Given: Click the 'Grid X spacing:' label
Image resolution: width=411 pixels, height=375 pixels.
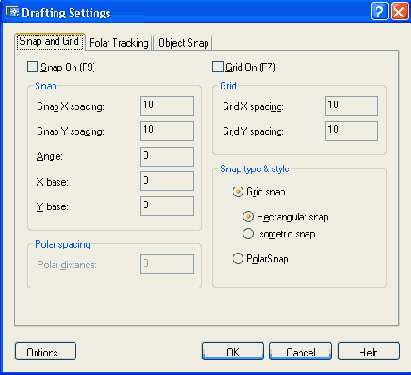Looking at the screenshot, I should (x=253, y=107).
